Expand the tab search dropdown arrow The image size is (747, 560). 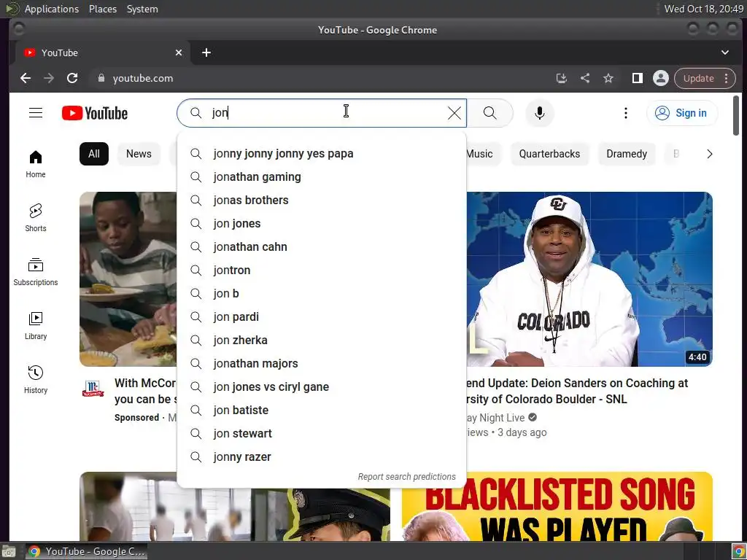(x=724, y=52)
